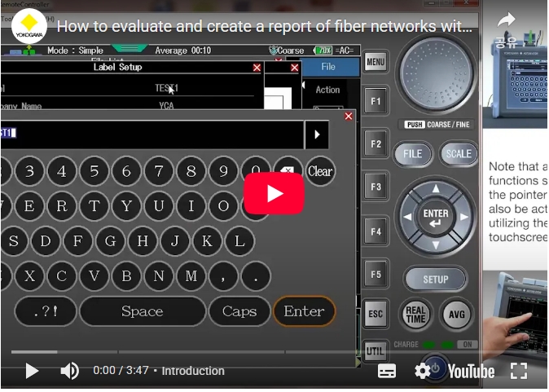Image resolution: width=549 pixels, height=392 pixels.
Task: Close the Label Setup dialog
Action: (257, 68)
